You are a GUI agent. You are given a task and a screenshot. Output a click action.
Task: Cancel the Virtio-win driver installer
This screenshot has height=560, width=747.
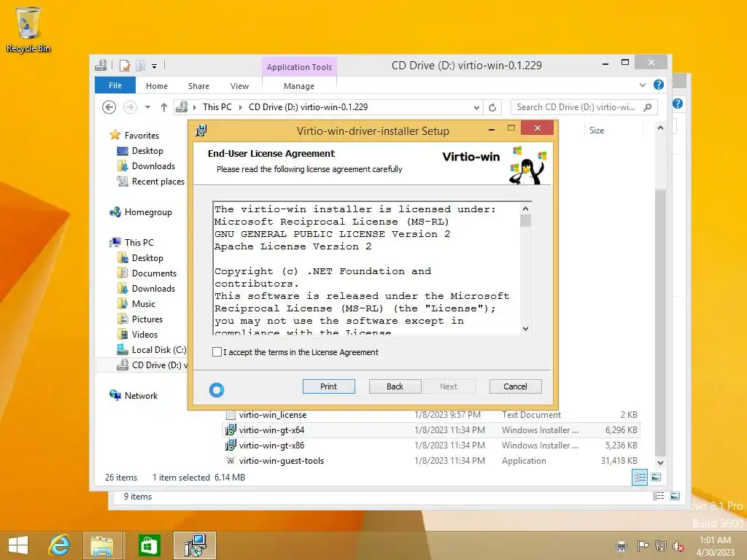(x=516, y=386)
